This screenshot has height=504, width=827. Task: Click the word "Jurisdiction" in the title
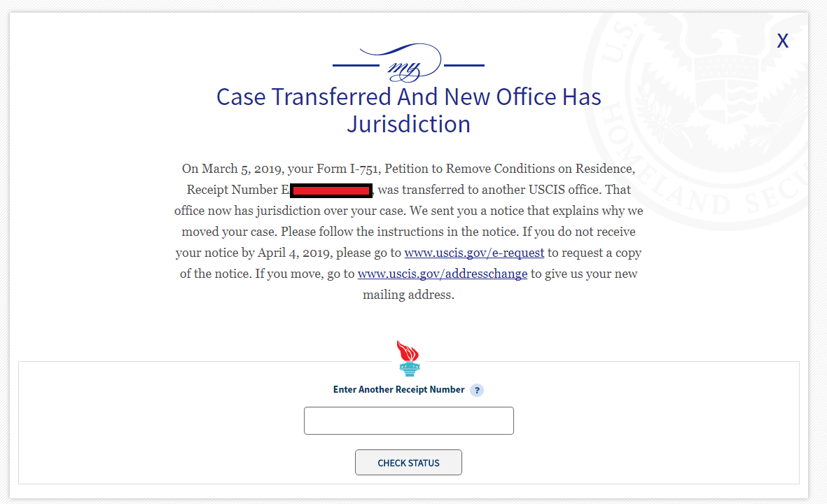pos(409,125)
